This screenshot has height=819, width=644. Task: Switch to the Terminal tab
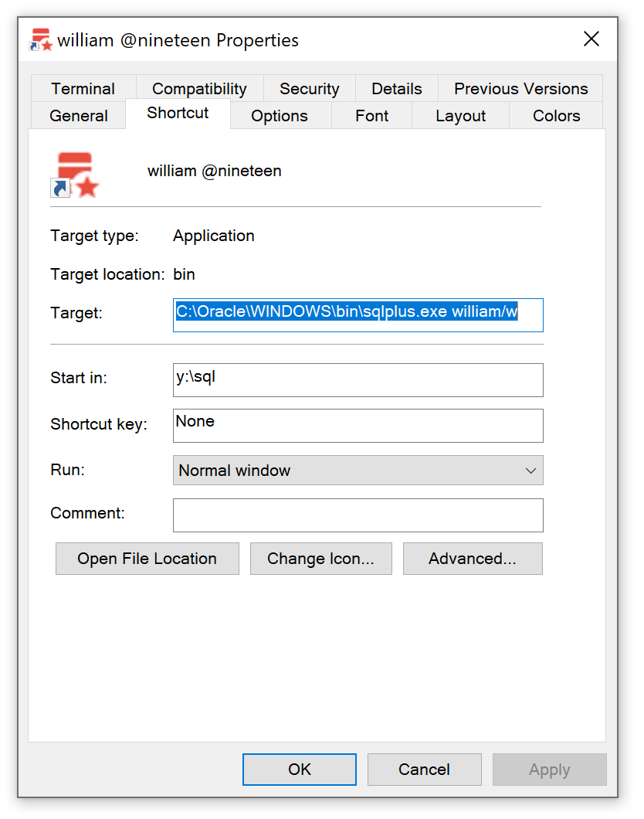[83, 89]
